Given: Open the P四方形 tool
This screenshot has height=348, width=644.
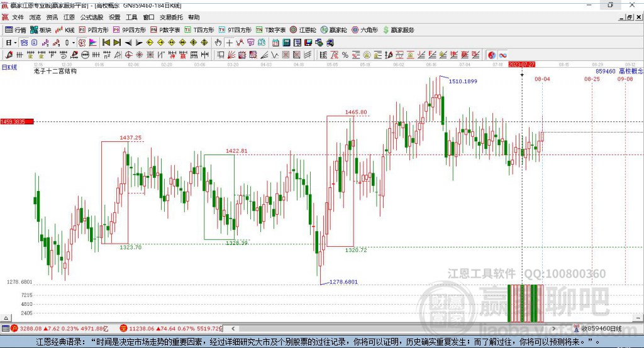Looking at the screenshot, I should (x=94, y=30).
